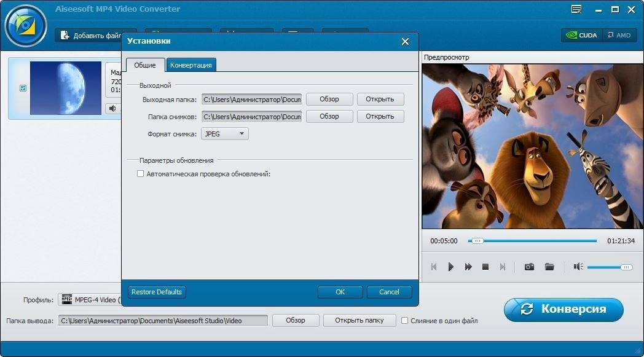The width and height of the screenshot is (644, 357).
Task: Enable Автоматическая проверка обновлений checkbox
Action: pos(141,174)
